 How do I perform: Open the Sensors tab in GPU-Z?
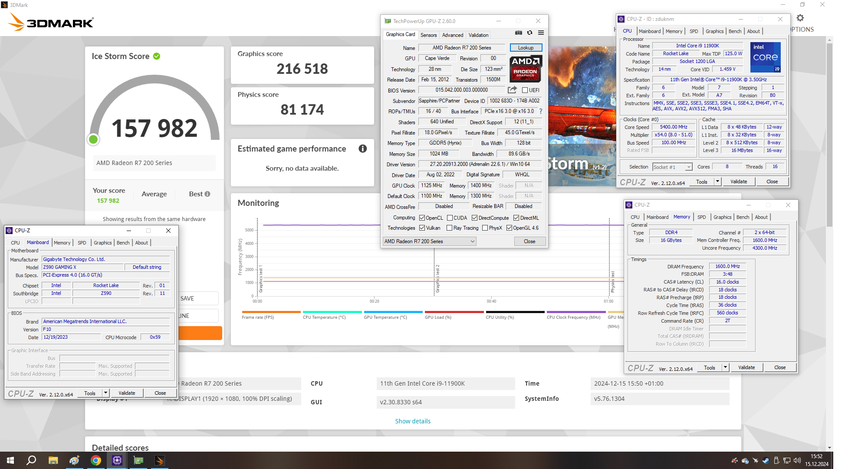(428, 35)
